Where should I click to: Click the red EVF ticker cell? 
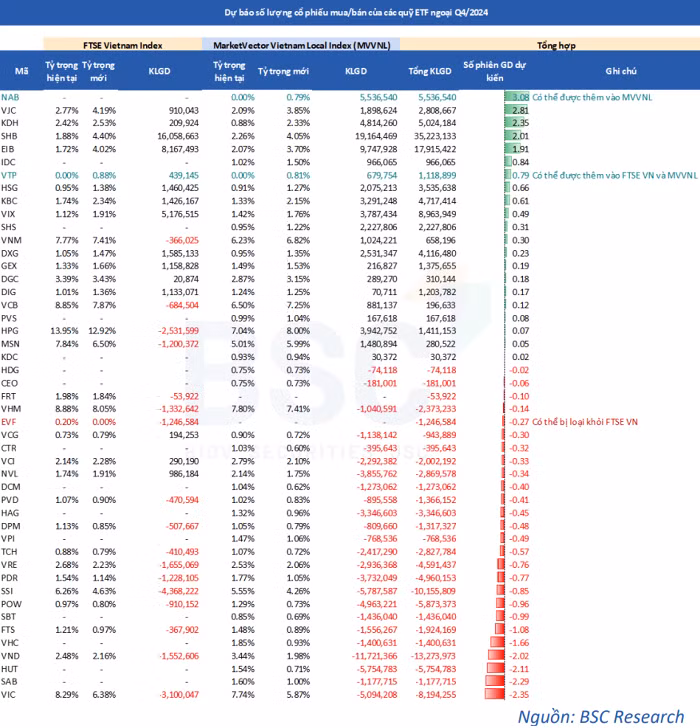coord(11,423)
